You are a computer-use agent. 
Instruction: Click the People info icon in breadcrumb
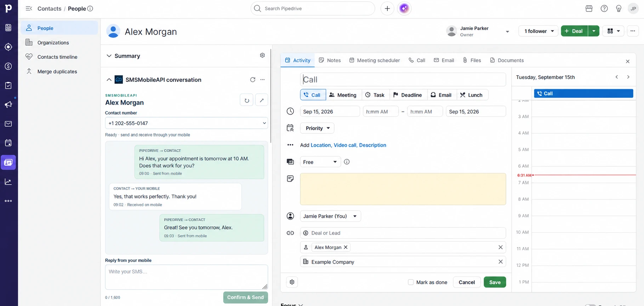[x=90, y=8]
